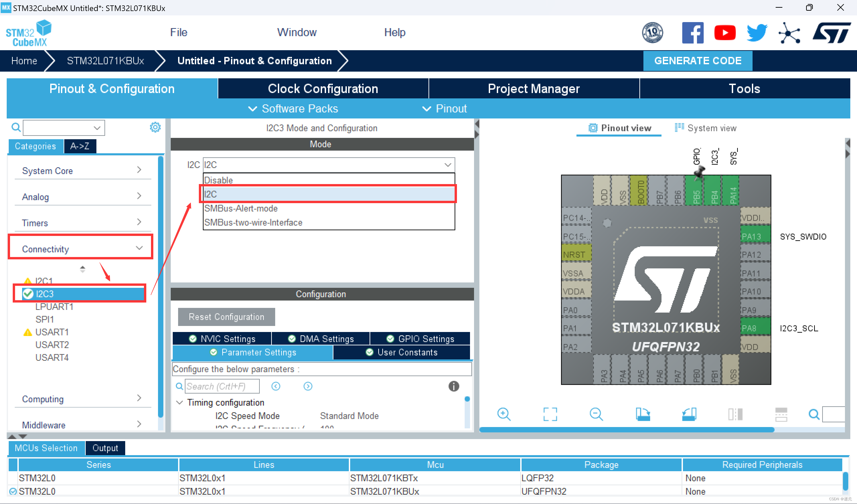The height and width of the screenshot is (504, 857).
Task: Click the PB4 pin on the chip
Action: tap(713, 190)
